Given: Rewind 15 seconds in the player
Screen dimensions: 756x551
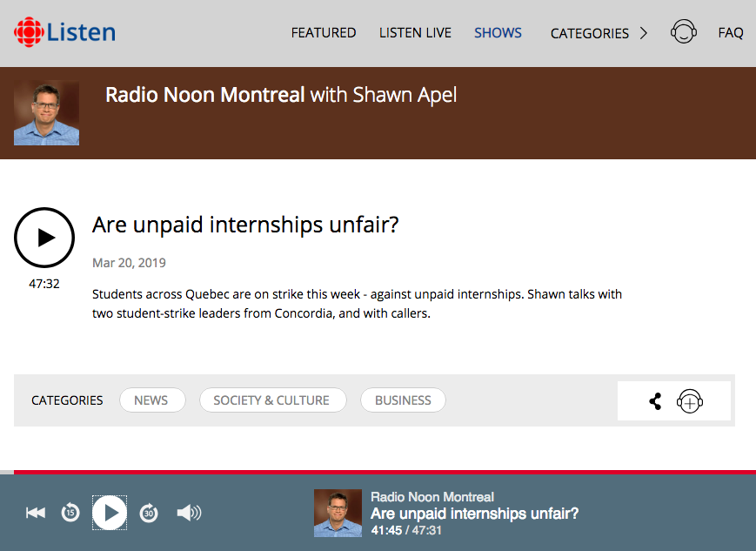Looking at the screenshot, I should point(70,513).
